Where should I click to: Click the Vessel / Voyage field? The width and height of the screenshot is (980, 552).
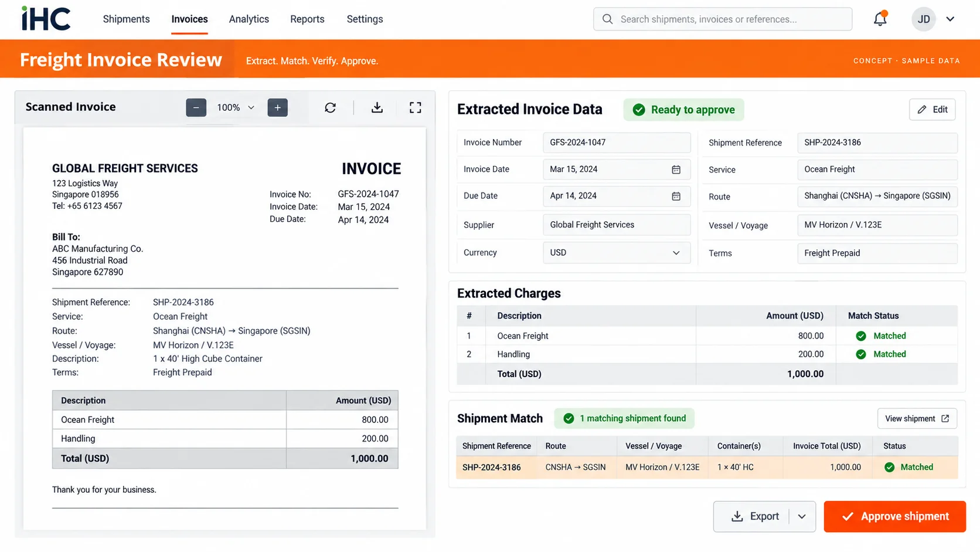877,225
